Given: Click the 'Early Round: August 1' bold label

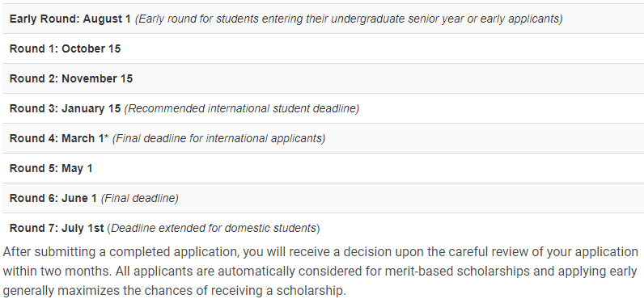Looking at the screenshot, I should pyautogui.click(x=70, y=19).
